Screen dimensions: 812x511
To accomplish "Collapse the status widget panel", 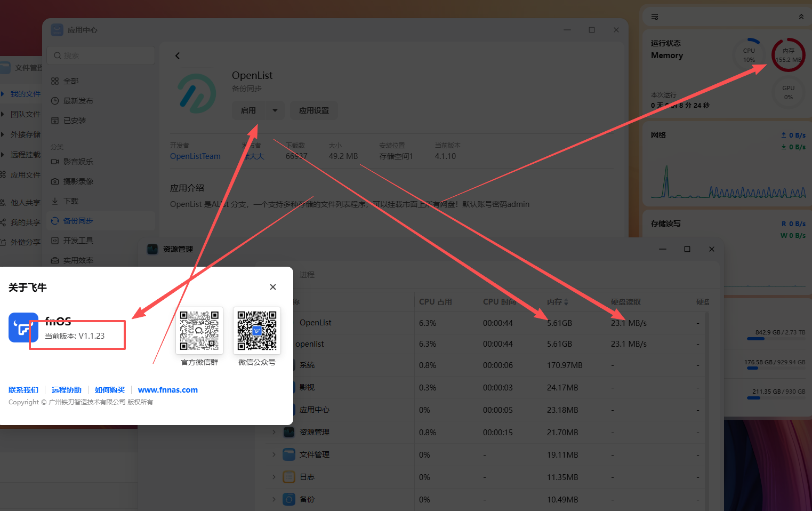I will tap(801, 17).
